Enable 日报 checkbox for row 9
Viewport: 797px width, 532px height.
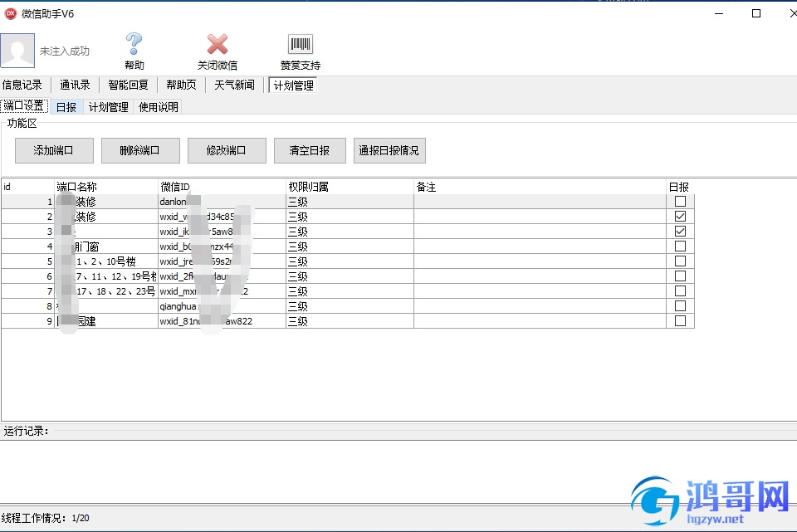(680, 320)
